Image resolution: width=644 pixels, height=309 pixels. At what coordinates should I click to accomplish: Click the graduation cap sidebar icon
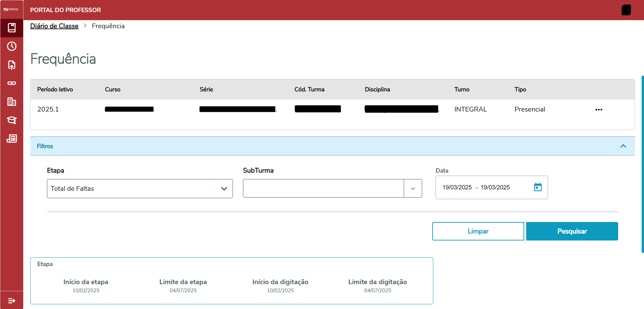coord(12,120)
